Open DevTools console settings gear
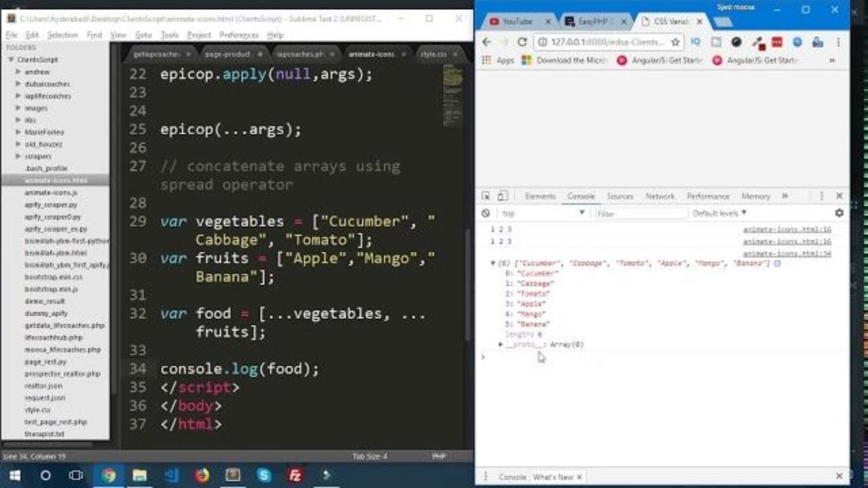This screenshot has width=868, height=488. pos(839,213)
